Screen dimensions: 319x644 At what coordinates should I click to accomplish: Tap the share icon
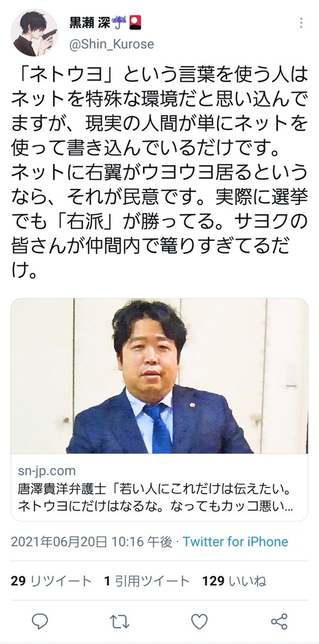tap(279, 622)
